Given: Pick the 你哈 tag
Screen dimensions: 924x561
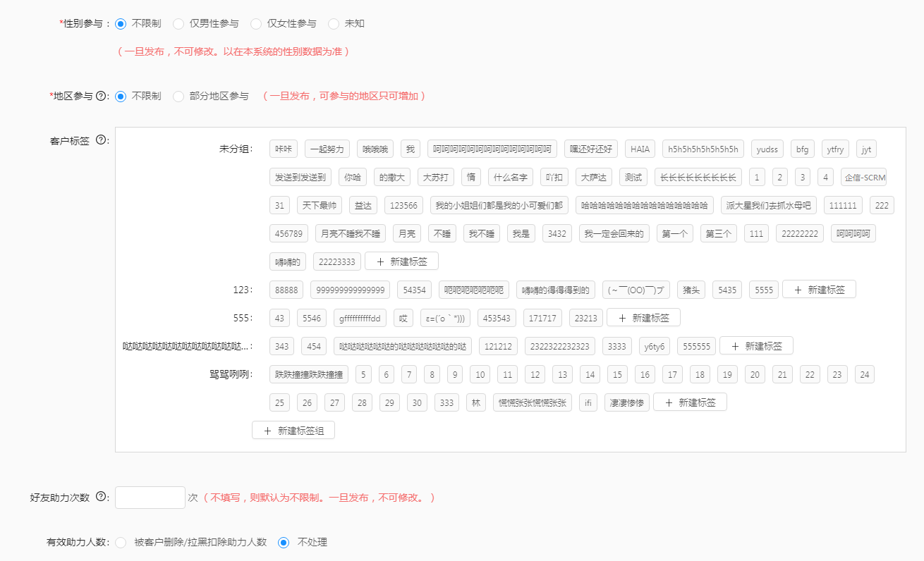Looking at the screenshot, I should point(353,177).
